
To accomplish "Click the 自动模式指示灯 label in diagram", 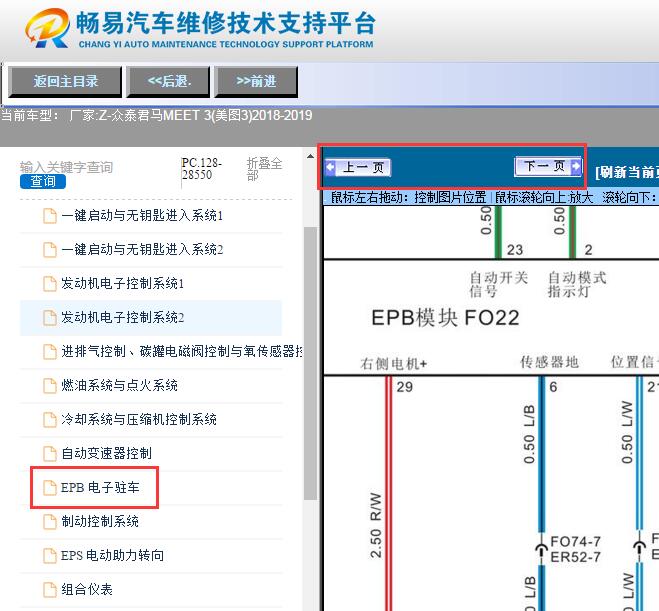I will 577,284.
